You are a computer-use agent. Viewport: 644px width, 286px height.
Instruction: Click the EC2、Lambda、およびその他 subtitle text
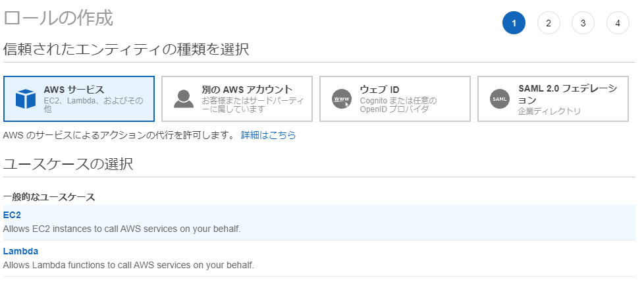click(94, 105)
